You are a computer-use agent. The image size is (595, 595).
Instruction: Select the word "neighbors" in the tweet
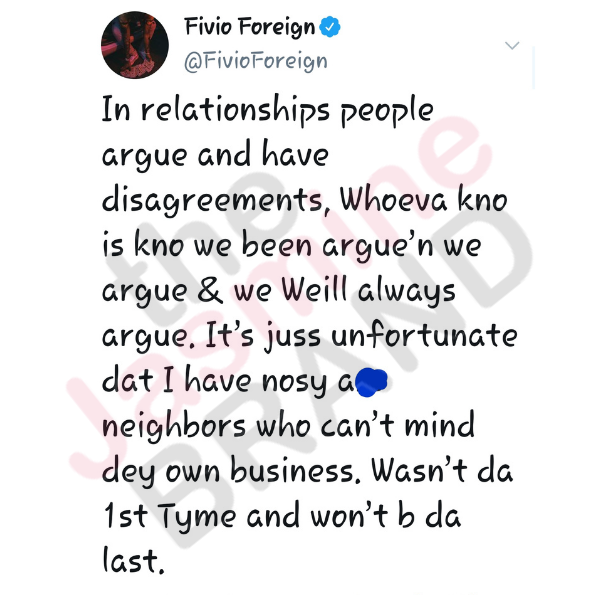pos(173,427)
